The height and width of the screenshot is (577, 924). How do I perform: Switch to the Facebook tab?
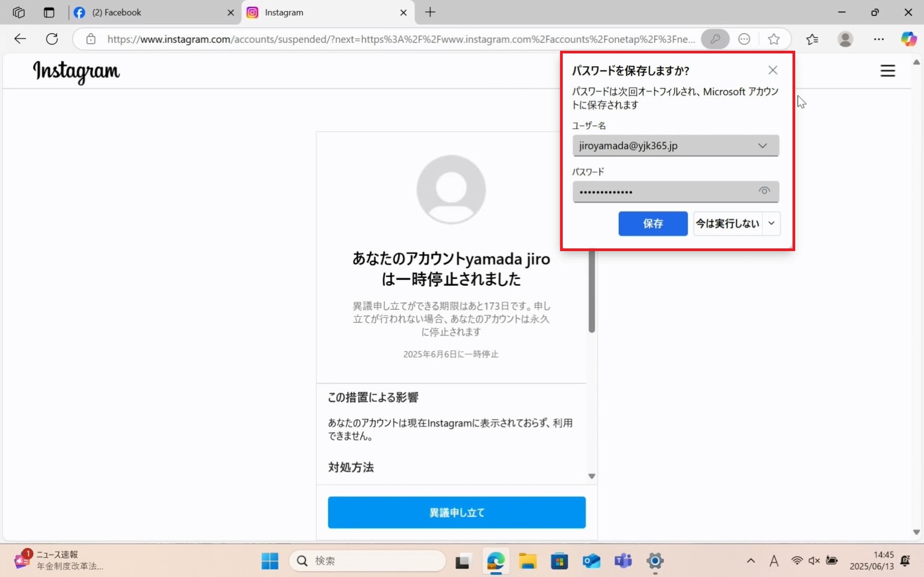152,12
